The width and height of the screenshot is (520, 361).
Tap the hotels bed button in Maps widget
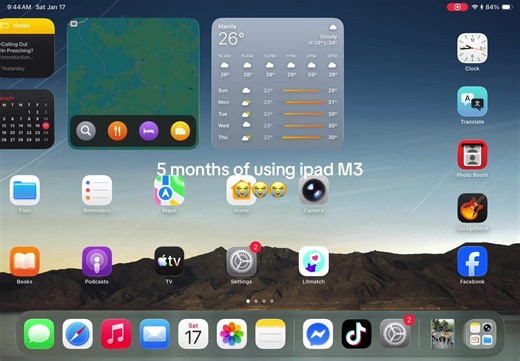[x=149, y=131]
